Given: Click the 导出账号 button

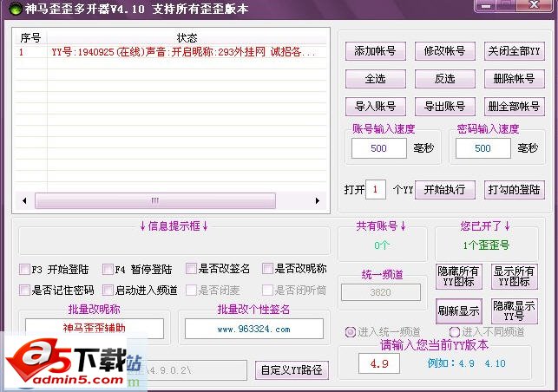Looking at the screenshot, I should click(x=445, y=107).
